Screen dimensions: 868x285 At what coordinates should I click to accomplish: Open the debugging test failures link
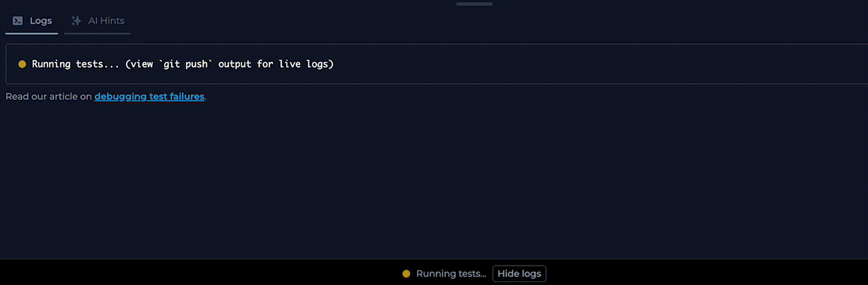149,96
